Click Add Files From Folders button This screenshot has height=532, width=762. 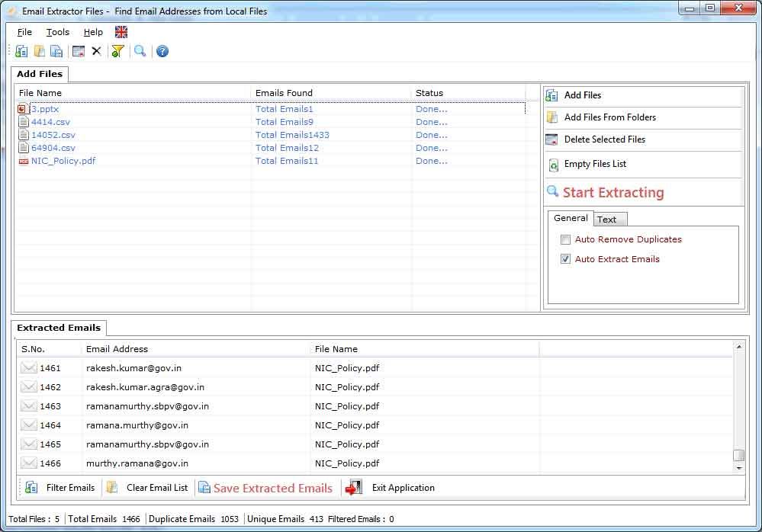coord(609,117)
